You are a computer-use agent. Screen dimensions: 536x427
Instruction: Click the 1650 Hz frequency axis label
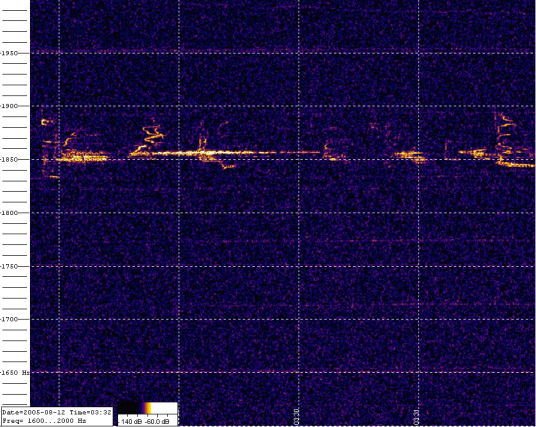pos(15,373)
